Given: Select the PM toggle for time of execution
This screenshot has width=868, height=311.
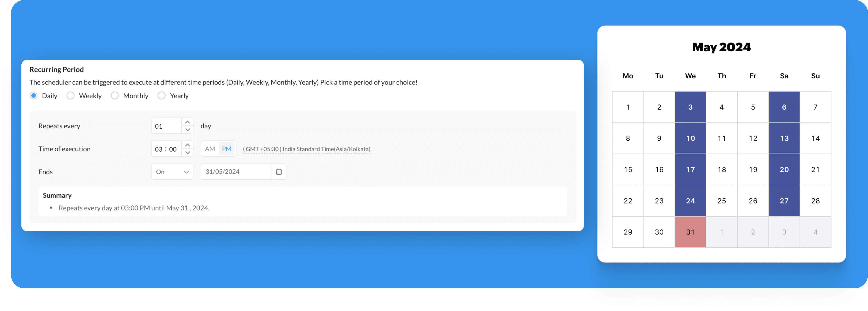Looking at the screenshot, I should point(226,149).
